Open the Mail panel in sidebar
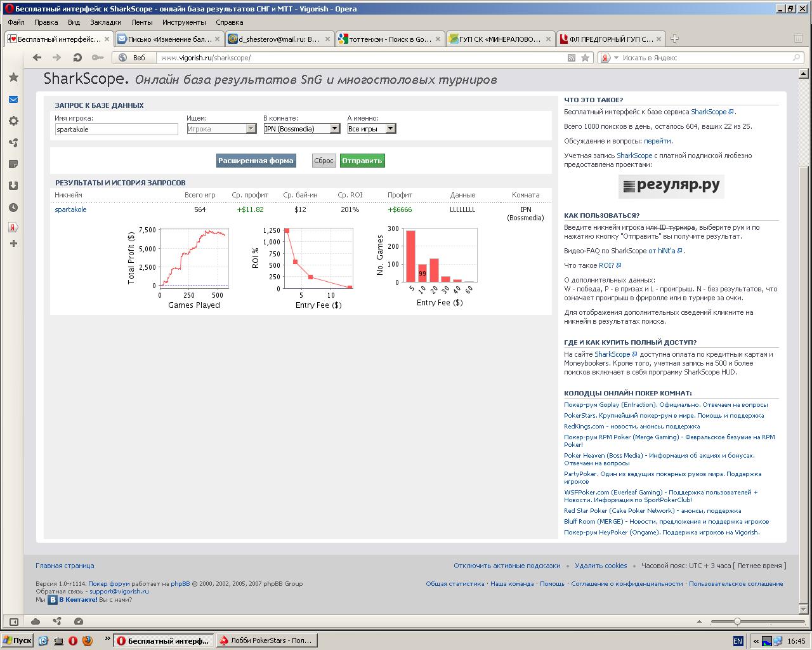 (x=13, y=100)
